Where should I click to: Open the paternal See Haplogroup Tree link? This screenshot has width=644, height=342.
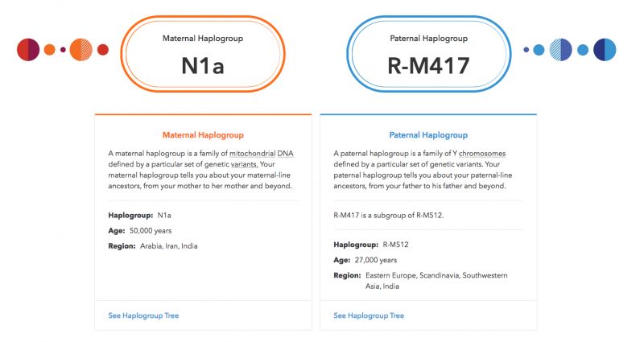click(x=369, y=315)
